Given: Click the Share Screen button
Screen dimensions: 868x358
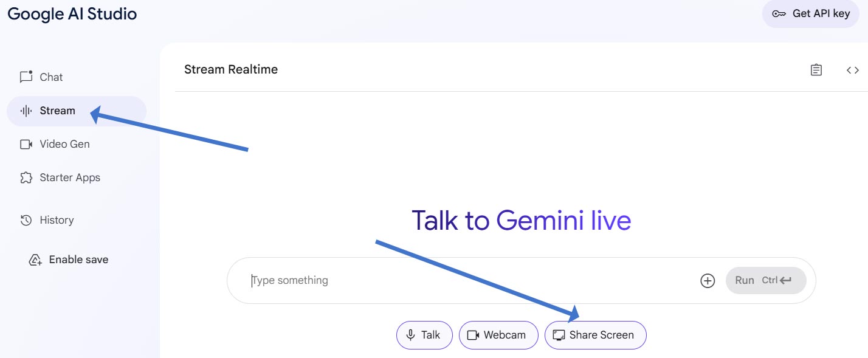Looking at the screenshot, I should pyautogui.click(x=595, y=335).
